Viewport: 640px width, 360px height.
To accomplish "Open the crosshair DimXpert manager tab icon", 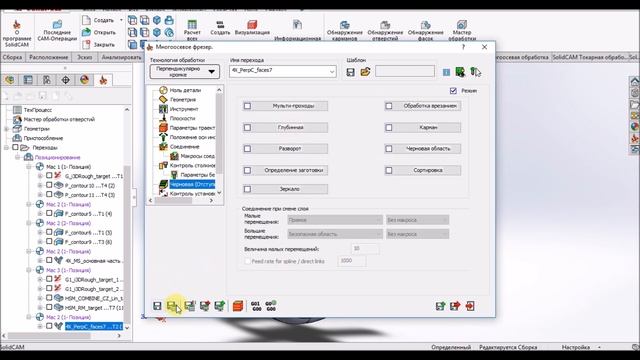I will click(x=65, y=80).
